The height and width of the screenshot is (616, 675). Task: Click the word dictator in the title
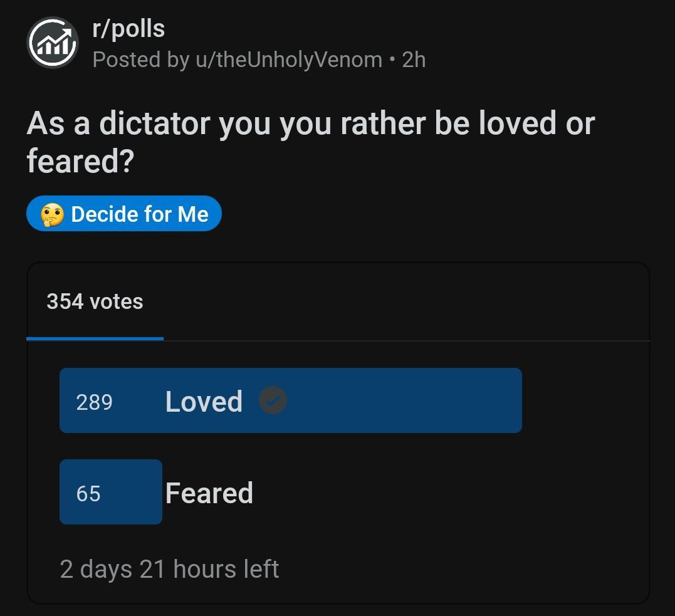(x=154, y=123)
